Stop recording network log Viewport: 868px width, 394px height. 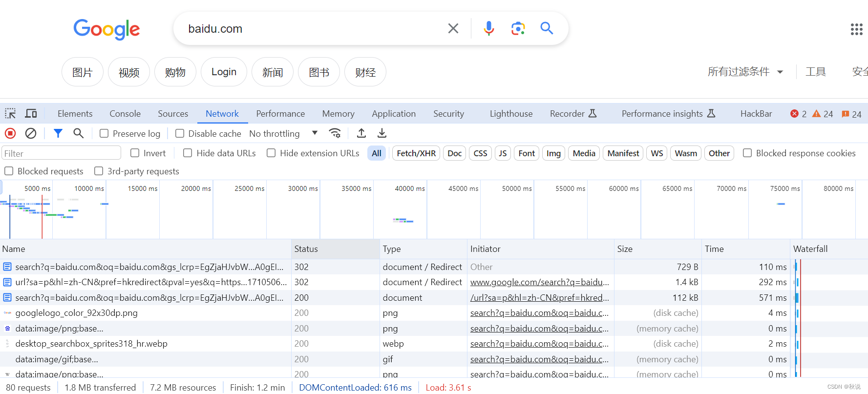[x=10, y=133]
